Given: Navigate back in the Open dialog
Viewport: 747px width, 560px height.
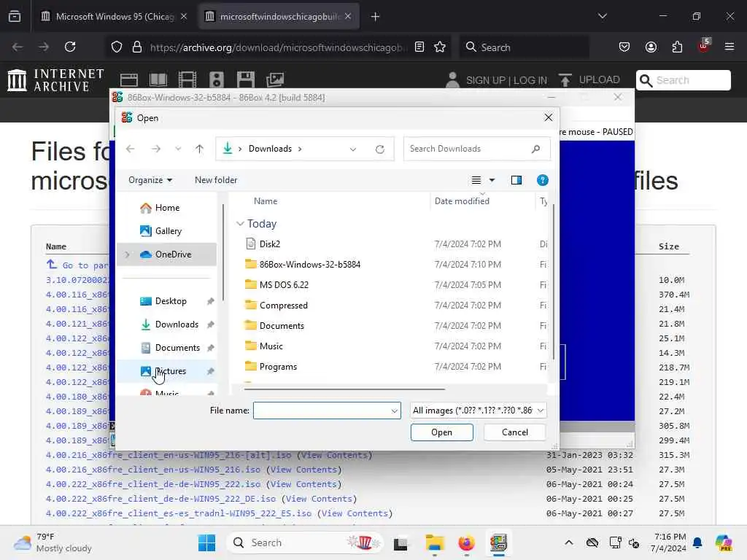Looking at the screenshot, I should point(130,149).
